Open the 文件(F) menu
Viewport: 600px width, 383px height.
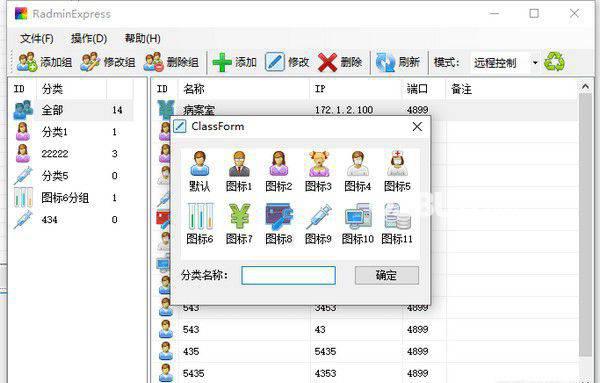click(37, 38)
